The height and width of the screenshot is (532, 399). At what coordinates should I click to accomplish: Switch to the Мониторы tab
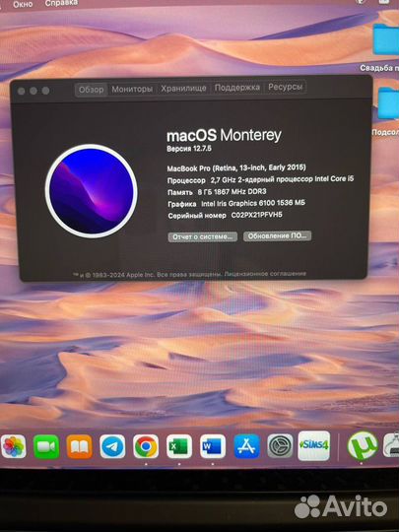[x=132, y=90]
